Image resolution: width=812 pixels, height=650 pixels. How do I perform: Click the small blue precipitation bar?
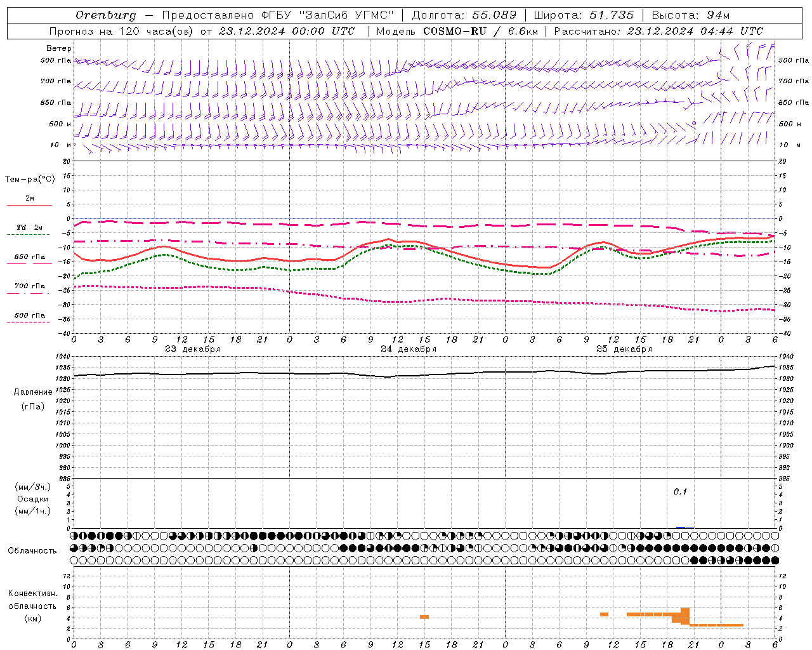(x=681, y=527)
